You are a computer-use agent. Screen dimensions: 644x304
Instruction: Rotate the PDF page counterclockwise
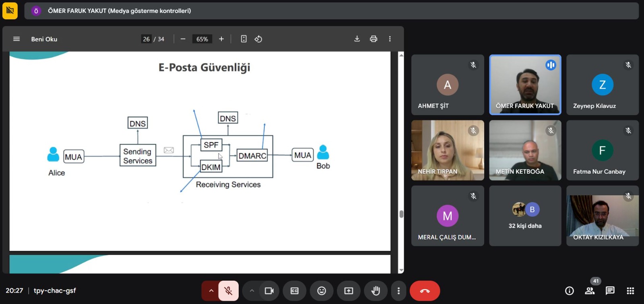(x=258, y=39)
